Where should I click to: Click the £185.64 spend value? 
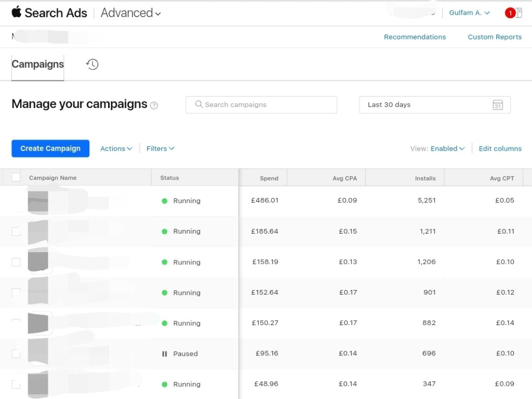(264, 231)
